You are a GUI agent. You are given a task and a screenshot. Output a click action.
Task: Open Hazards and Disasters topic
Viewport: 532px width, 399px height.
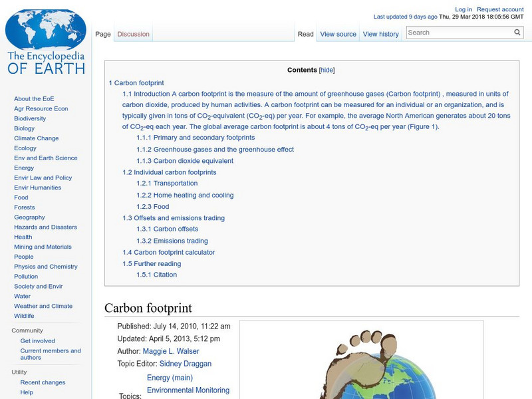(x=45, y=227)
